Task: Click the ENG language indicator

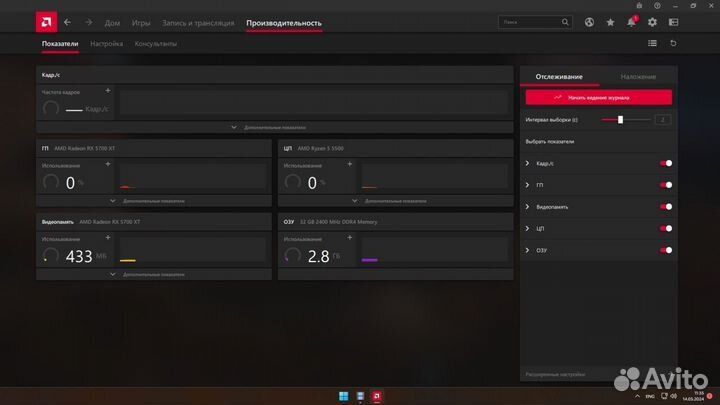Action: click(650, 396)
